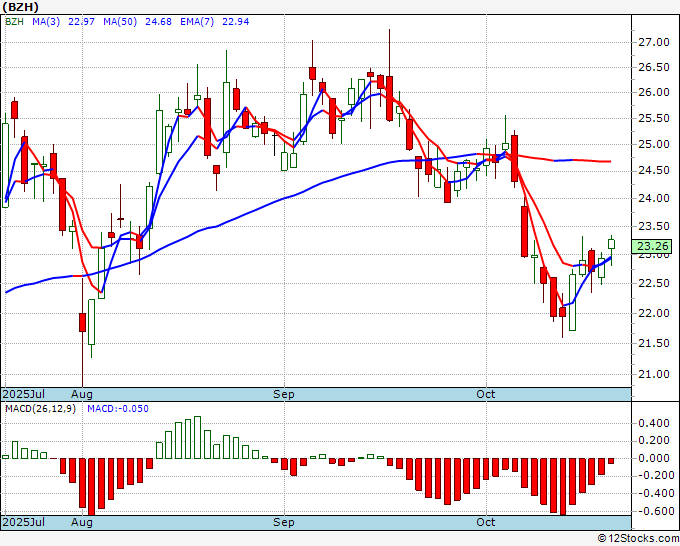Click the 24.00 price axis label
This screenshot has width=680, height=546.
(x=654, y=198)
